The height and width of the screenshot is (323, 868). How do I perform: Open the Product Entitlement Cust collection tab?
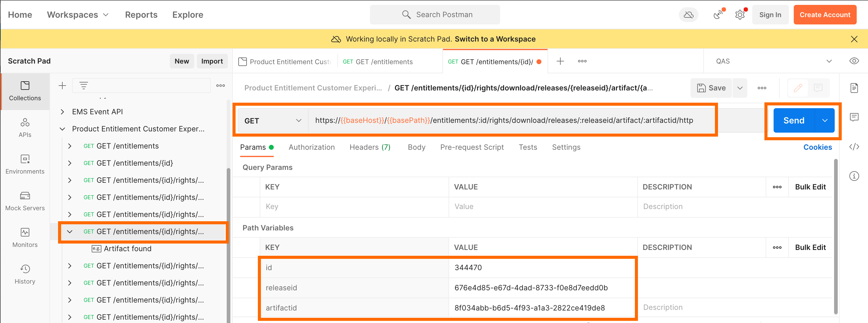coord(285,62)
